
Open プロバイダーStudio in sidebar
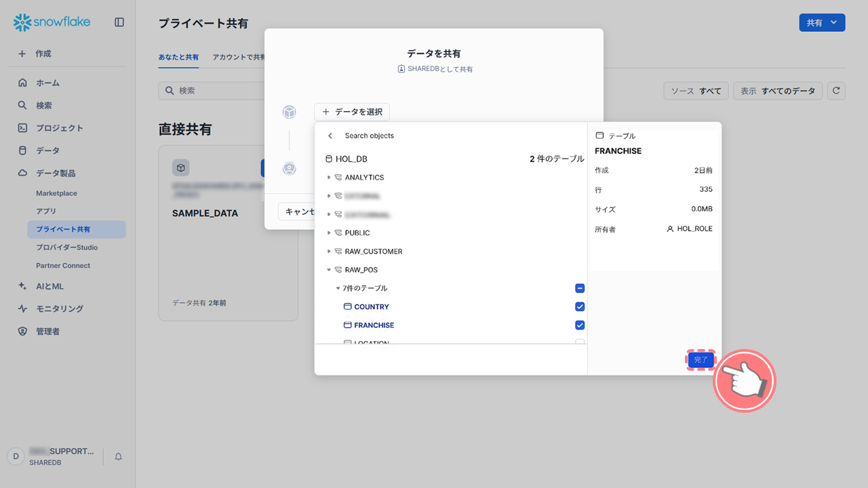point(66,247)
